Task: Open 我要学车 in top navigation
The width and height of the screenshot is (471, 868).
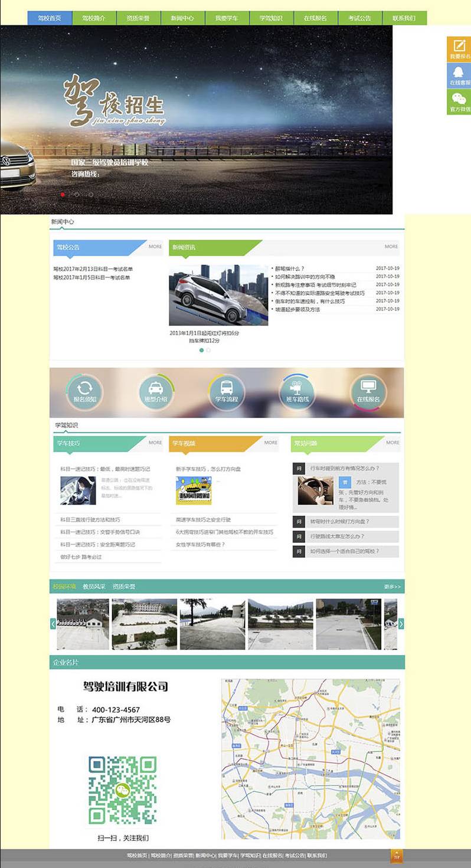Action: point(227,18)
